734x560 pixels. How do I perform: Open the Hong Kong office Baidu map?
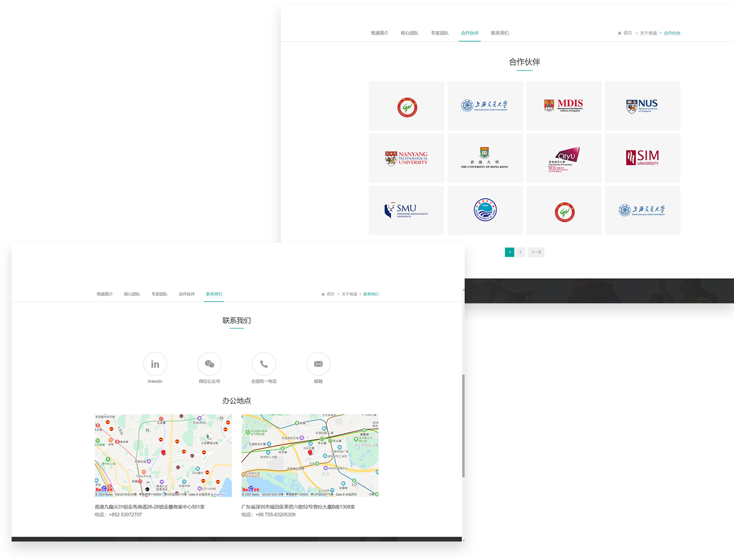click(163, 455)
